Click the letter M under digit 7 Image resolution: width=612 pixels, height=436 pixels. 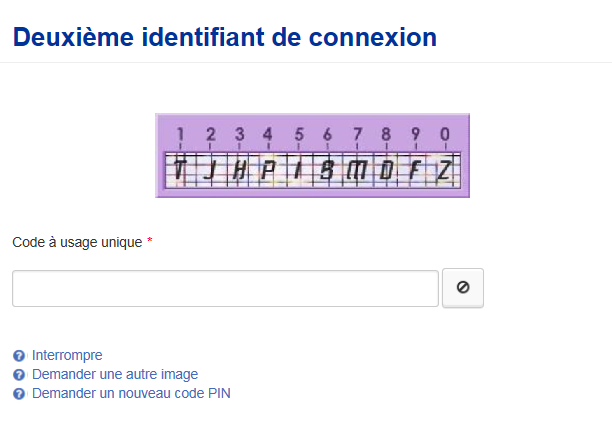point(357,170)
